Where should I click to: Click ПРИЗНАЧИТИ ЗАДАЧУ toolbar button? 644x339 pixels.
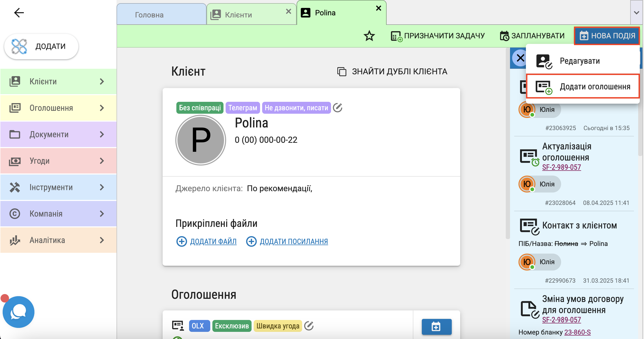438,36
